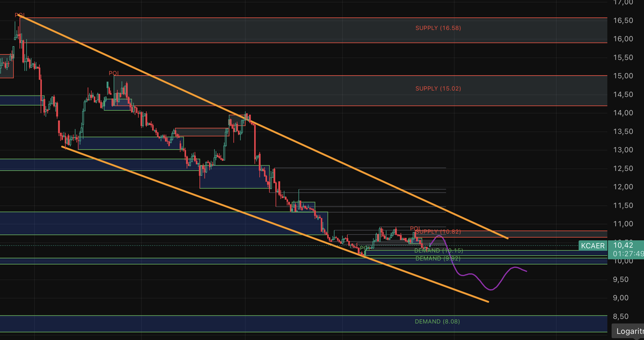Click 12,00 on the price axis
The width and height of the screenshot is (644, 340).
(x=624, y=187)
